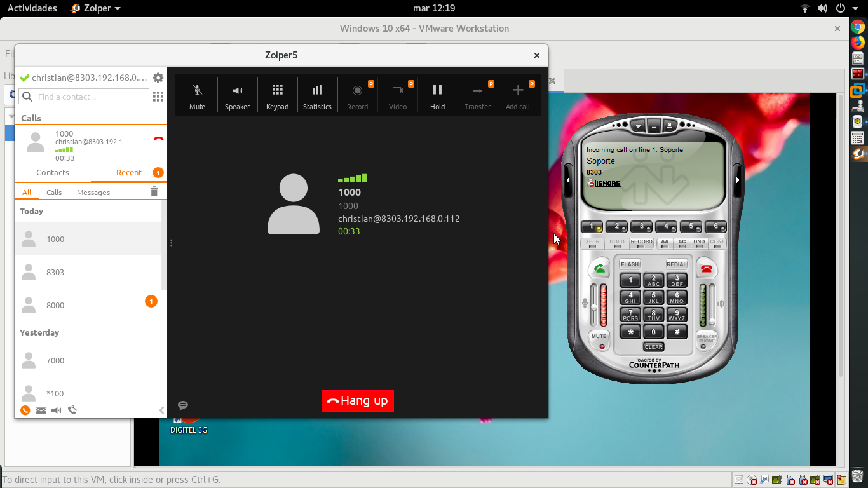Image resolution: width=868 pixels, height=488 pixels.
Task: Click the softphone microphone volume slider
Action: [594, 305]
